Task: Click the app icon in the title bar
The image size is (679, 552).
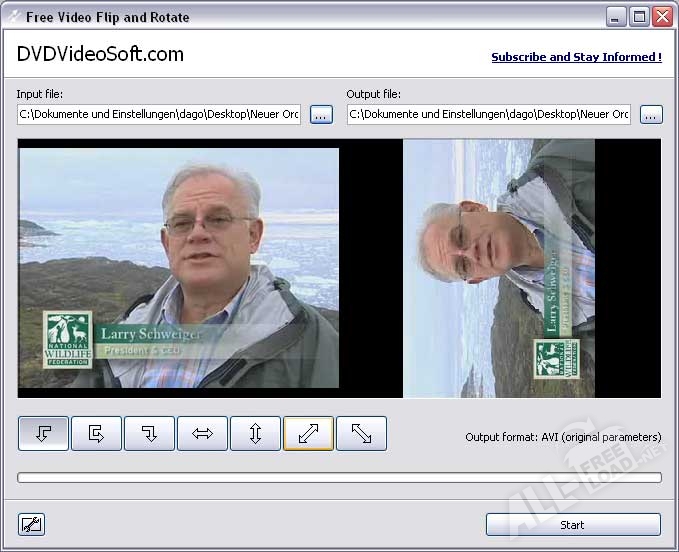Action: point(13,16)
